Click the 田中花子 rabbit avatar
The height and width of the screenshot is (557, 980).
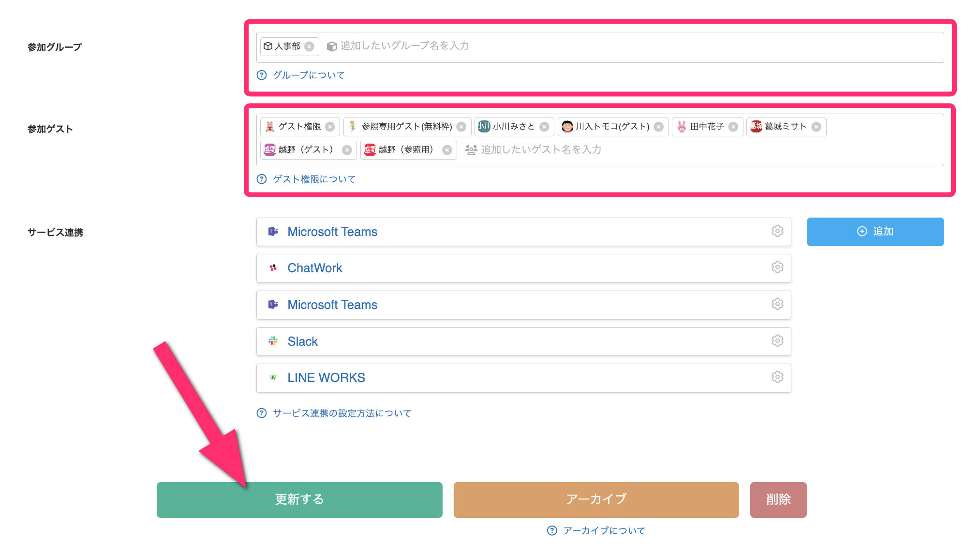(x=682, y=127)
